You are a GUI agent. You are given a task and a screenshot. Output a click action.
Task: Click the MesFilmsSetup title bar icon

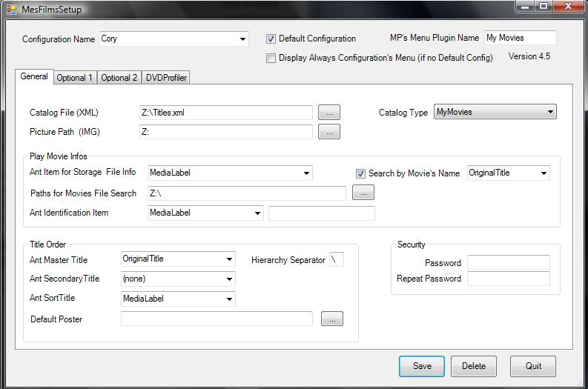[x=12, y=10]
